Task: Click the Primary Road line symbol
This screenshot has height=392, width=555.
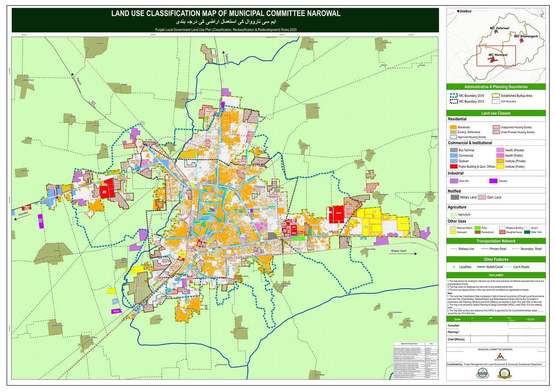Action: click(485, 249)
